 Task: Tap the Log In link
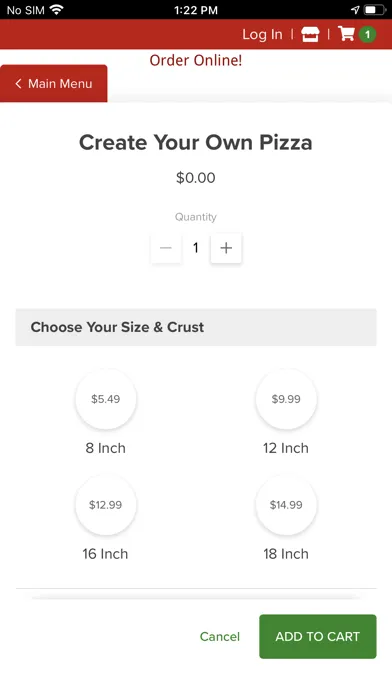point(262,35)
